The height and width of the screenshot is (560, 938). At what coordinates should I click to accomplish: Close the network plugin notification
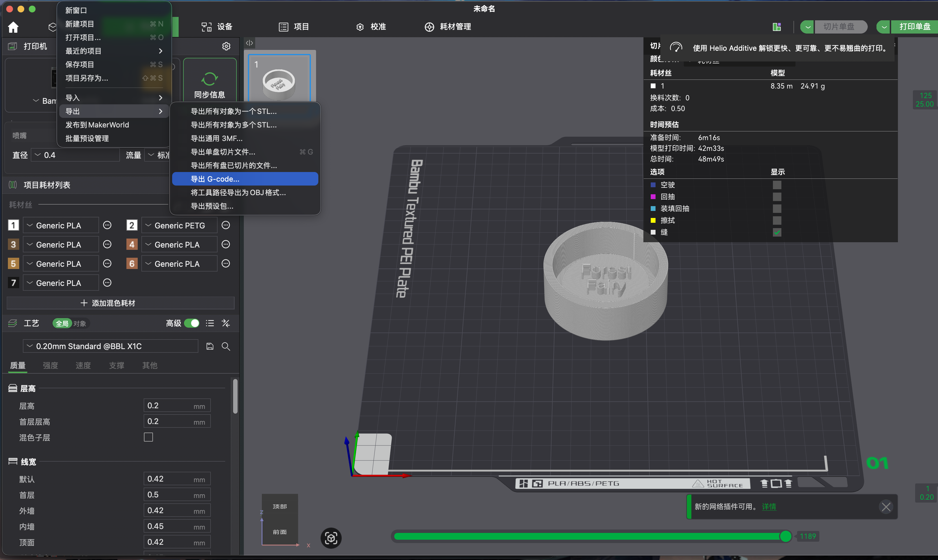point(886,506)
